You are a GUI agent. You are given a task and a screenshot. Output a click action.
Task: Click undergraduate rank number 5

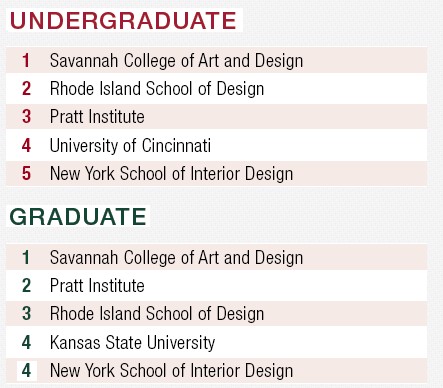click(x=26, y=174)
